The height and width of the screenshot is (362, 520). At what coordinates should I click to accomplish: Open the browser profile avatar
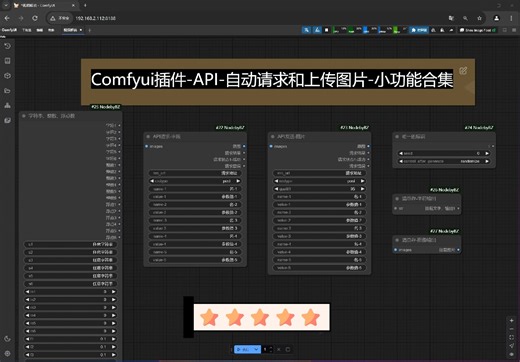(497, 18)
